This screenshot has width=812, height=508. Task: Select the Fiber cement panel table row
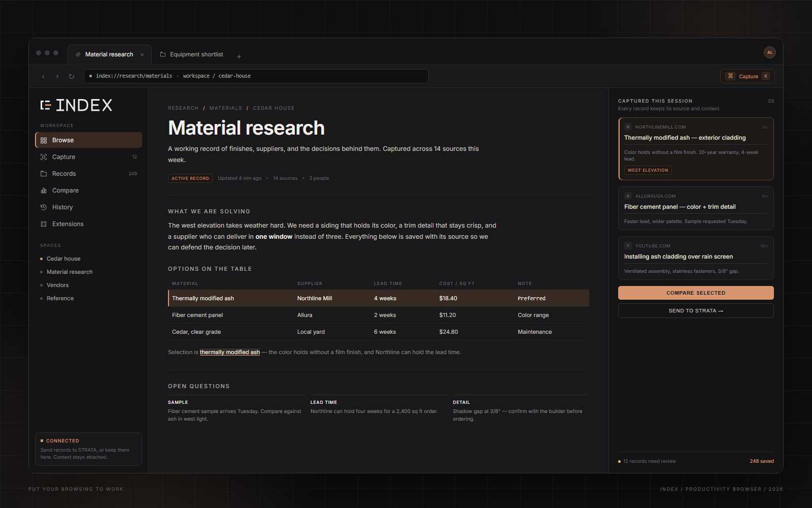[379, 315]
